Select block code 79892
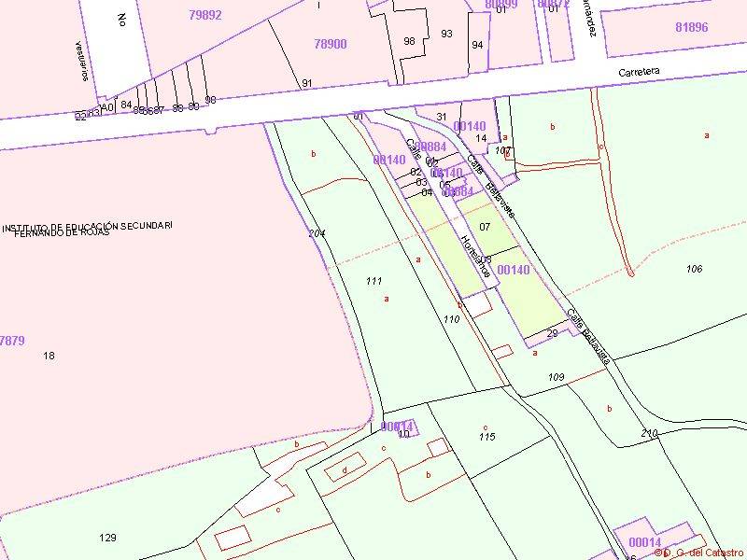 click(x=205, y=15)
